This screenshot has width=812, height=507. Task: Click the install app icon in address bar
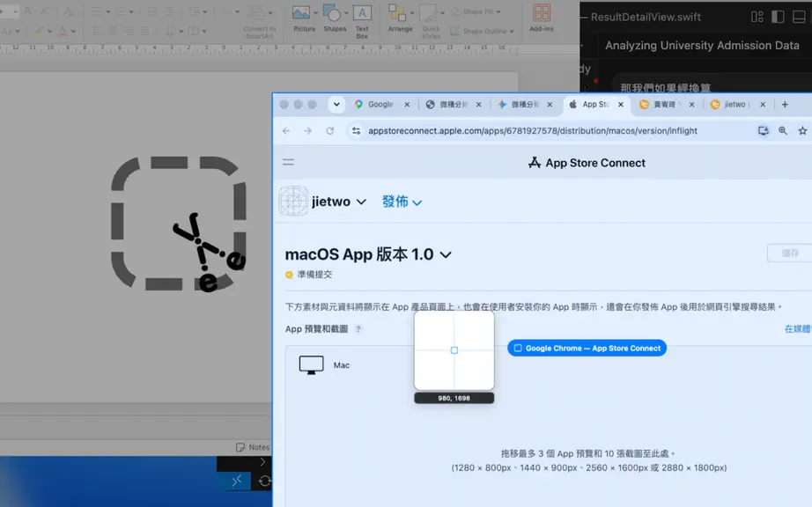764,131
